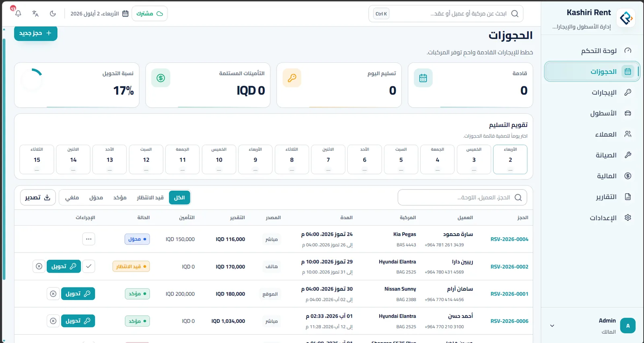Image resolution: width=644 pixels, height=343 pixels.
Task: Cancel booking RSV-2026-0006 with X icon
Action: (x=53, y=321)
